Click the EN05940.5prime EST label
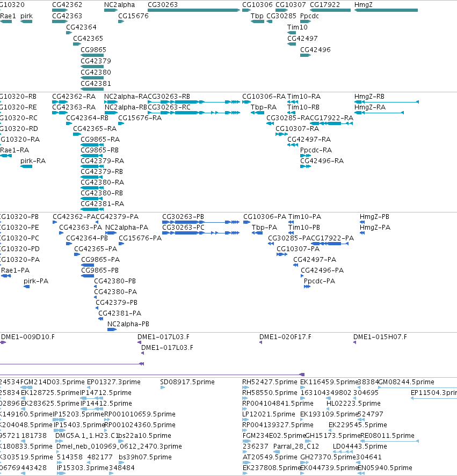This screenshot has width=457, height=476. coord(385,468)
